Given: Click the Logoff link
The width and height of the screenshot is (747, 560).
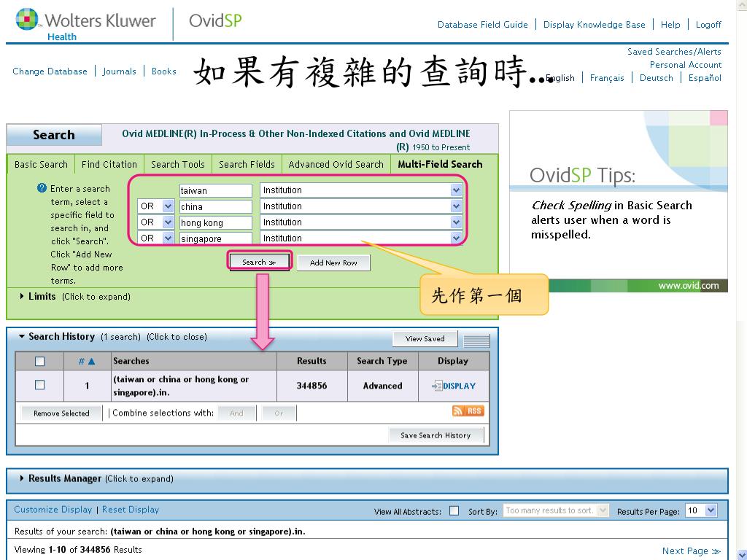Looking at the screenshot, I should click(708, 25).
